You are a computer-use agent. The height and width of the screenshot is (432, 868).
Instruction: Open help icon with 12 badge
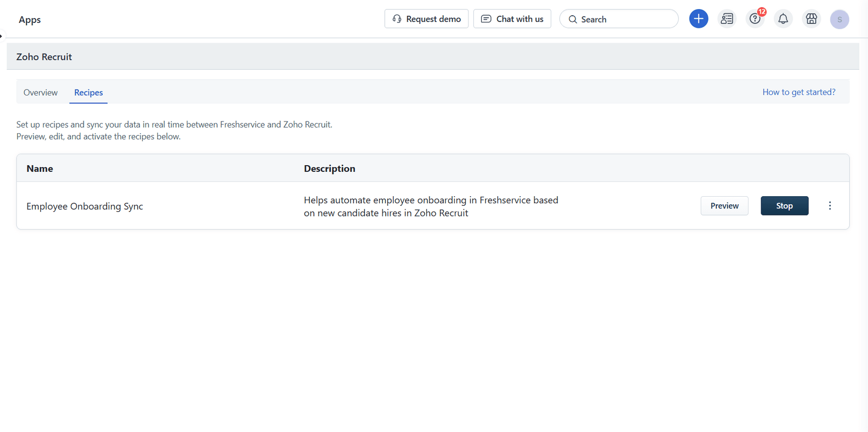[755, 19]
